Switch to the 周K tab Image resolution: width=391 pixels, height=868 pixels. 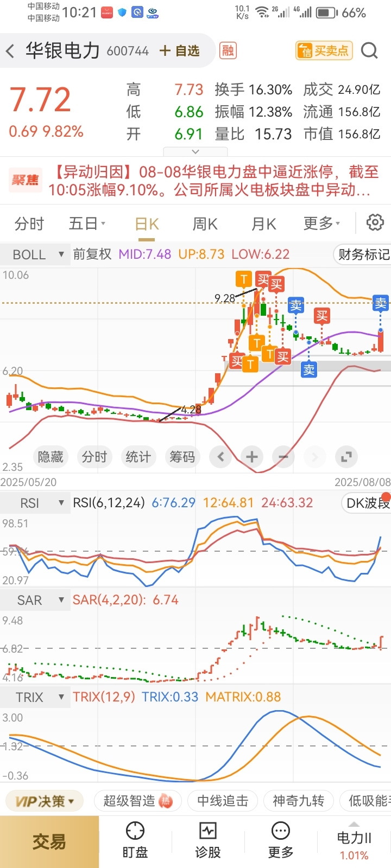click(205, 224)
